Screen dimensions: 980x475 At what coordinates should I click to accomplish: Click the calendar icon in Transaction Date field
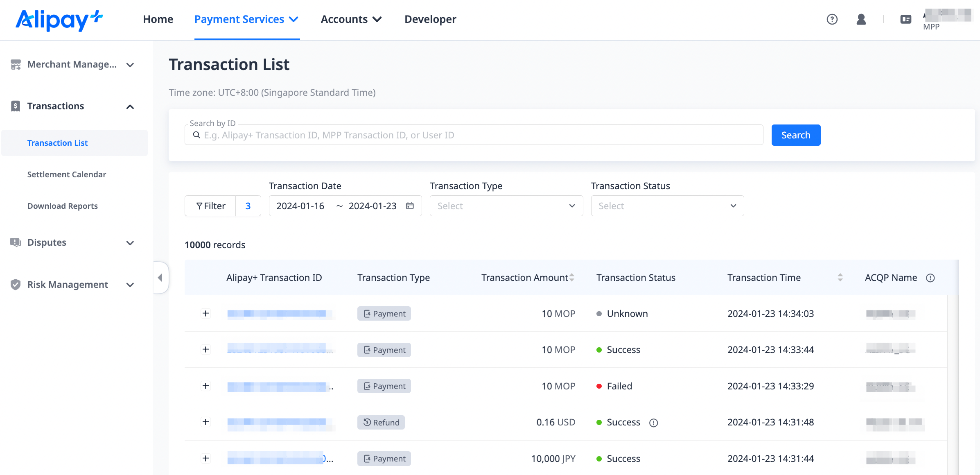click(410, 206)
